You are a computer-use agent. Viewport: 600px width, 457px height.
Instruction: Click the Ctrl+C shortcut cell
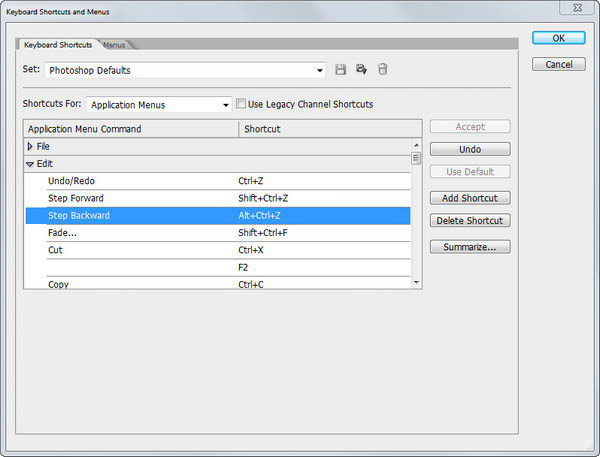(x=251, y=284)
